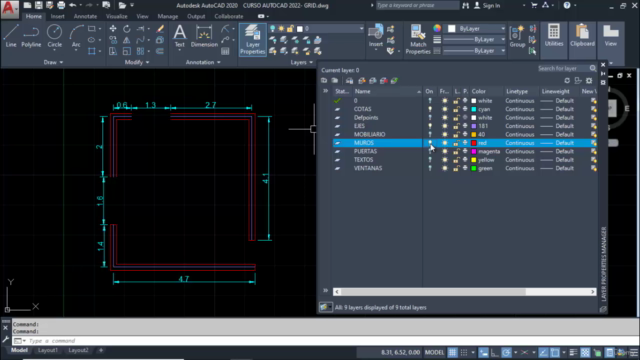Sort layers by Name column header
640x360 pixels.
click(x=387, y=91)
